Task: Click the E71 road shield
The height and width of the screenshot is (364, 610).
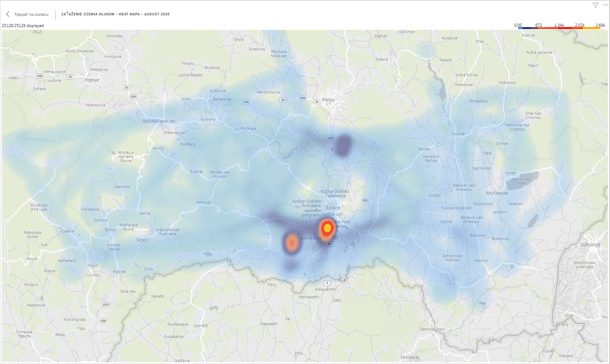Action: click(335, 237)
